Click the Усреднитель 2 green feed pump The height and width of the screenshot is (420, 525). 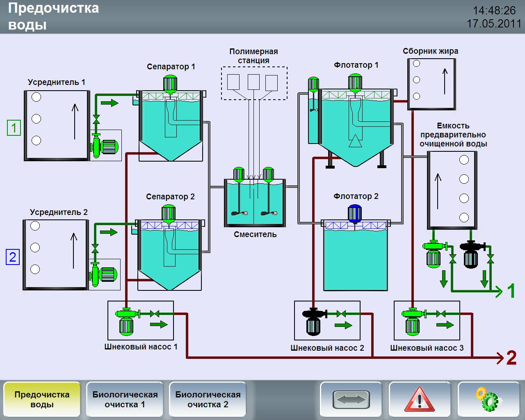tap(104, 275)
